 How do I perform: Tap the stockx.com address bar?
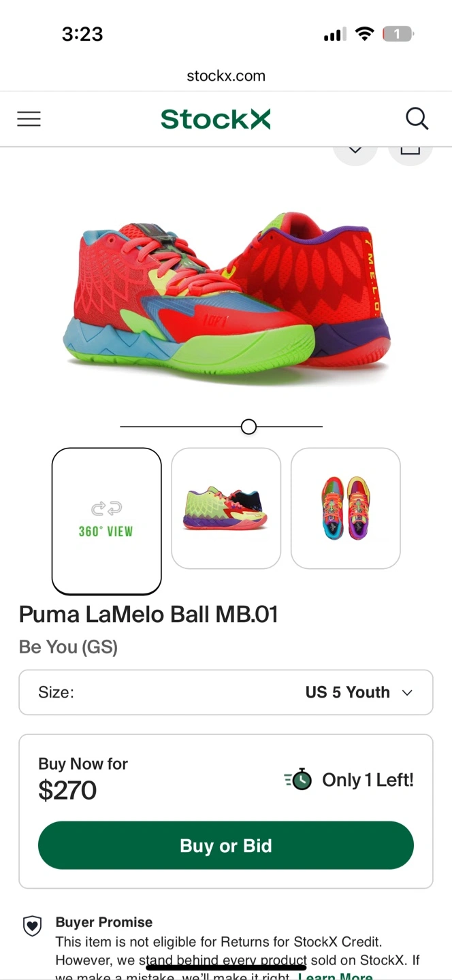226,76
